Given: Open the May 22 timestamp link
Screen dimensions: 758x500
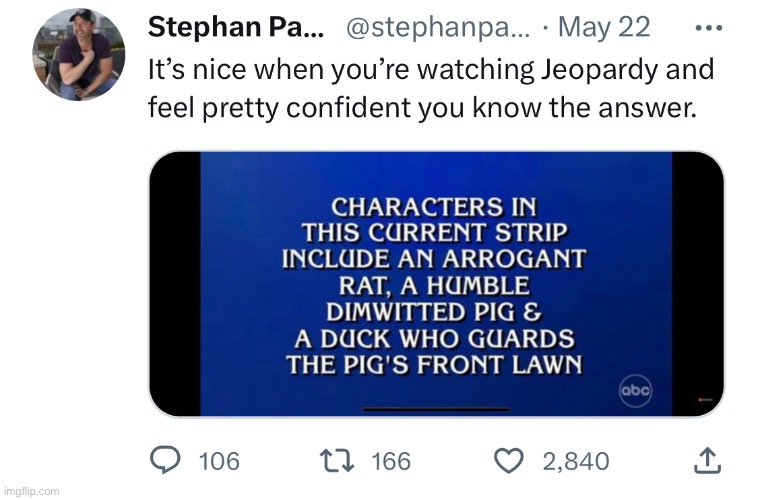Looking at the screenshot, I should point(604,28).
